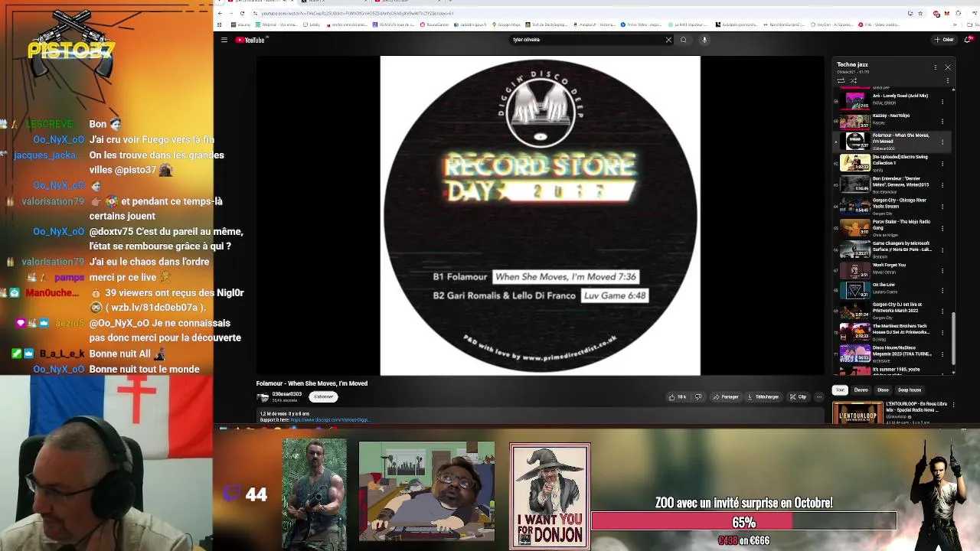Close the Techno jazz playlist panel
Viewport: 980px width, 551px height.
(x=948, y=67)
